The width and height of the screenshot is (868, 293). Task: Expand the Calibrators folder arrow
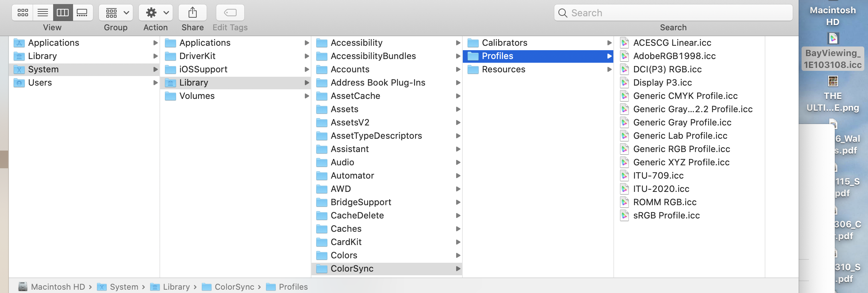609,43
